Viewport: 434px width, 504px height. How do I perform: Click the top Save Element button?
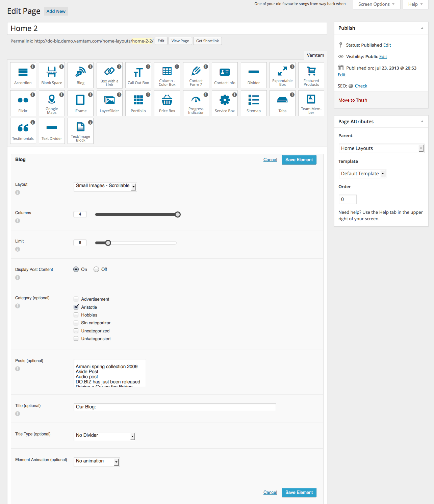[299, 160]
